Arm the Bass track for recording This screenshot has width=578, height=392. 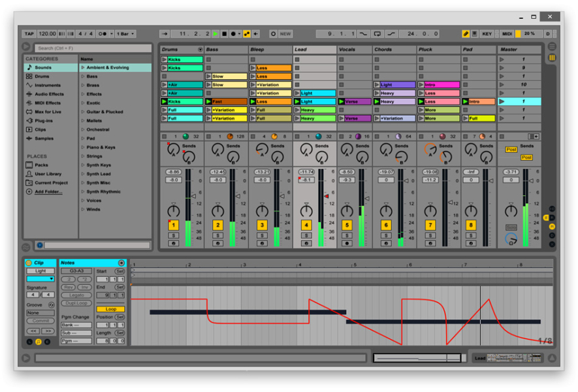tap(217, 243)
